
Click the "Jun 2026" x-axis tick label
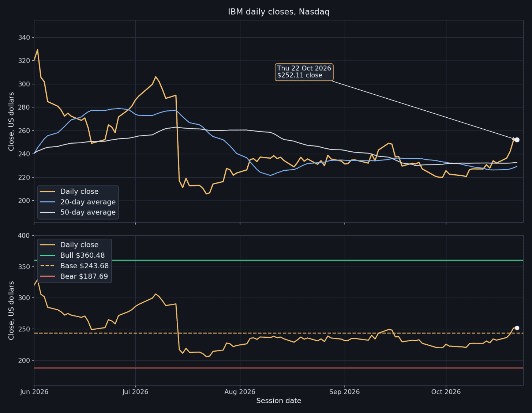click(x=34, y=392)
